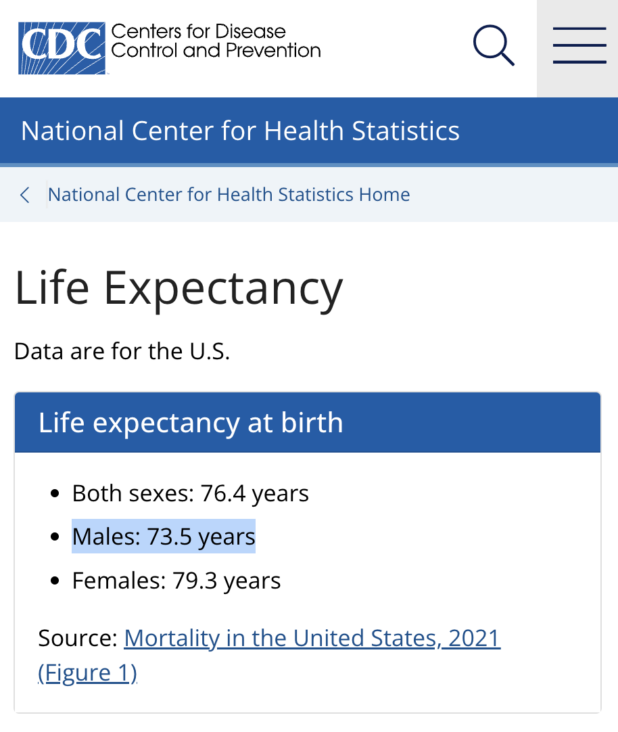This screenshot has height=732, width=618.
Task: Click the Source: label
Action: [x=78, y=638]
